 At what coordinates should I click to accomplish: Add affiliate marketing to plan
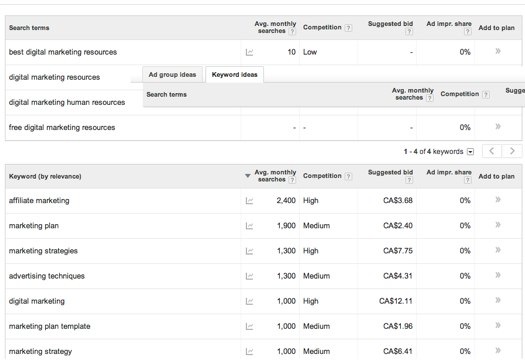(x=498, y=200)
